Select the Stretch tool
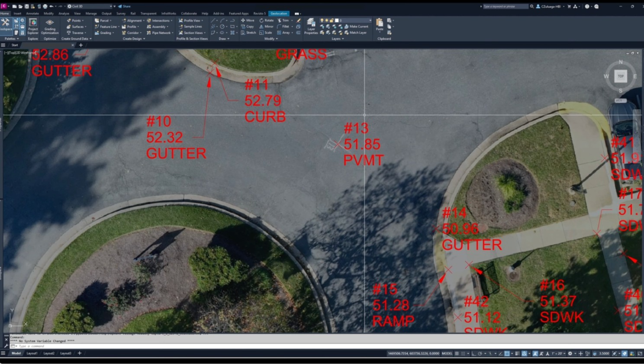644x364 pixels. [x=248, y=32]
